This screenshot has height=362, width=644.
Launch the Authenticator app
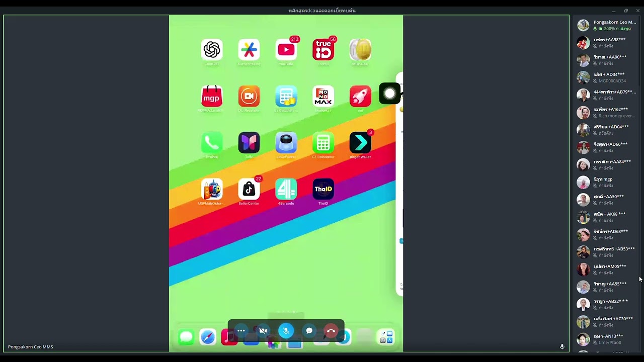[x=249, y=50]
